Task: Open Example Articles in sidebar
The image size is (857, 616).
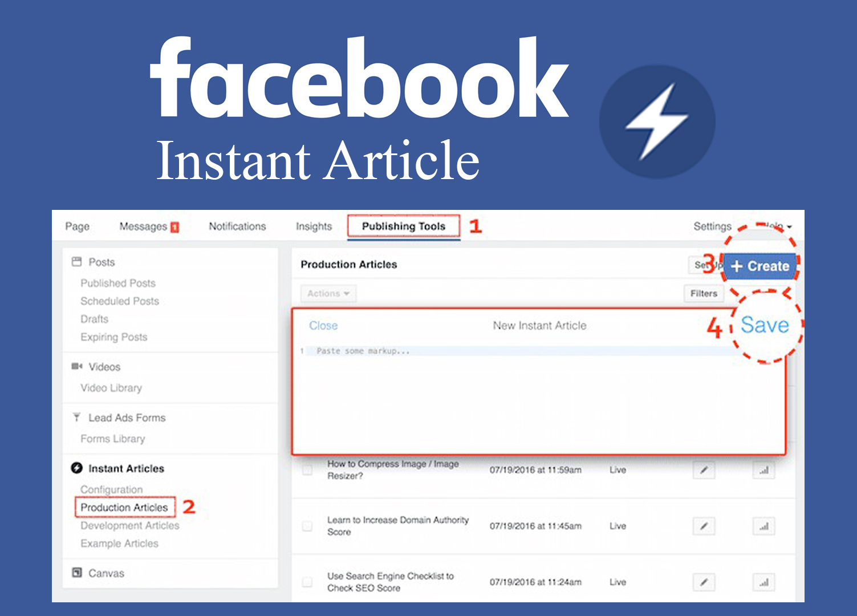Action: [119, 543]
